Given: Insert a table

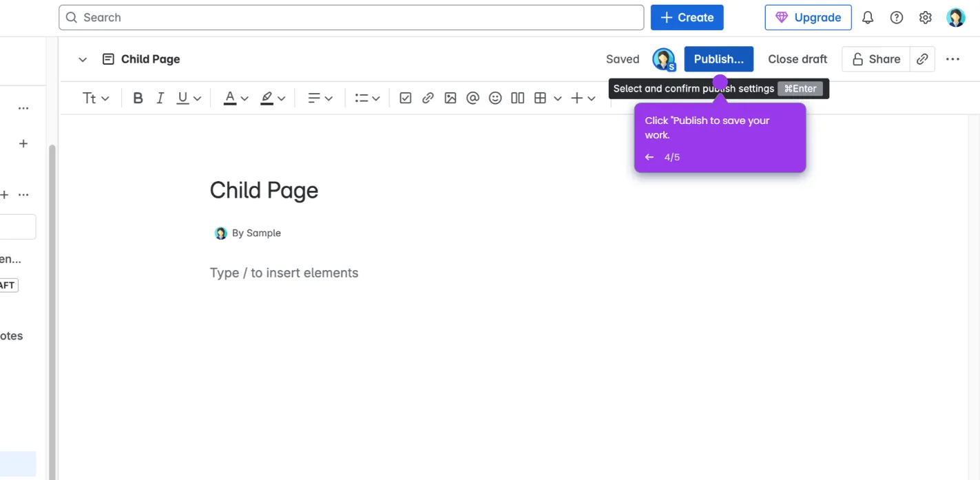Looking at the screenshot, I should 540,98.
